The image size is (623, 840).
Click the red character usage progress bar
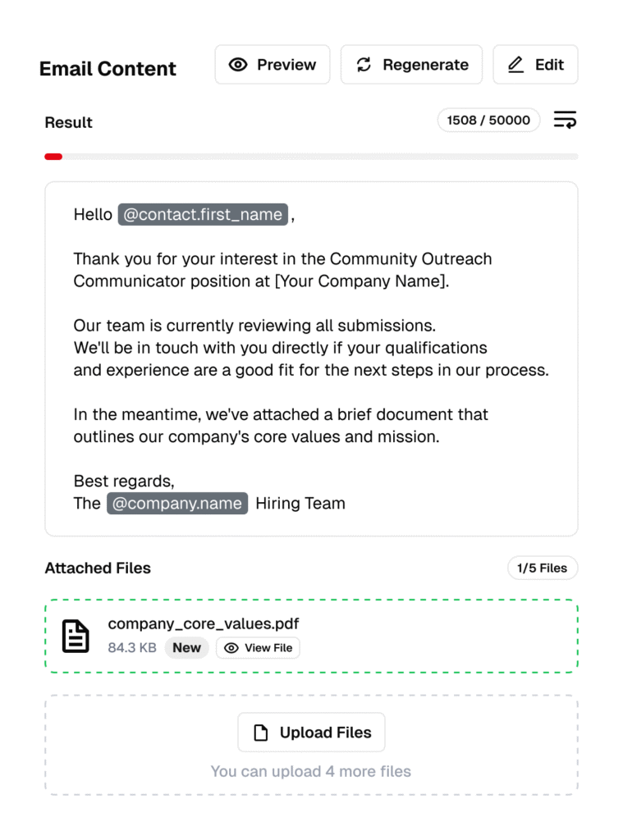tap(53, 157)
